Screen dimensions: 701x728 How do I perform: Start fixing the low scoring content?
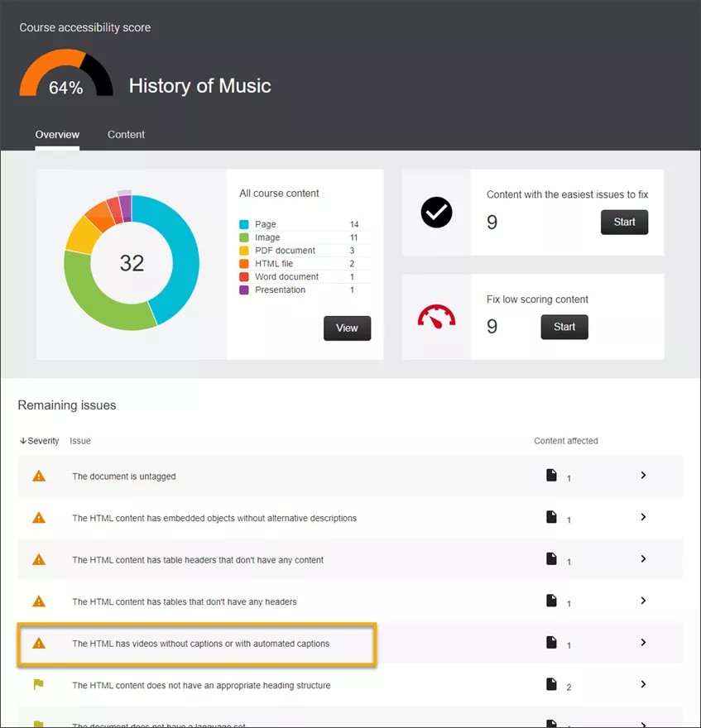tap(564, 327)
